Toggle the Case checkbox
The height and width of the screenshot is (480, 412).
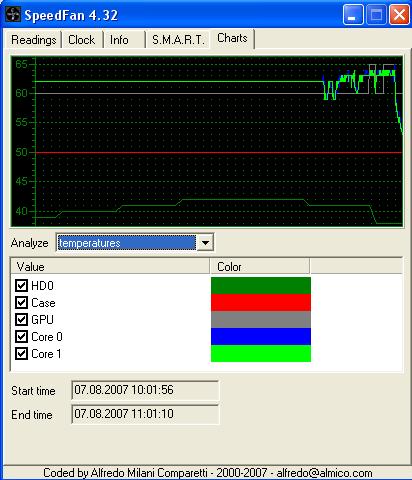(x=21, y=303)
